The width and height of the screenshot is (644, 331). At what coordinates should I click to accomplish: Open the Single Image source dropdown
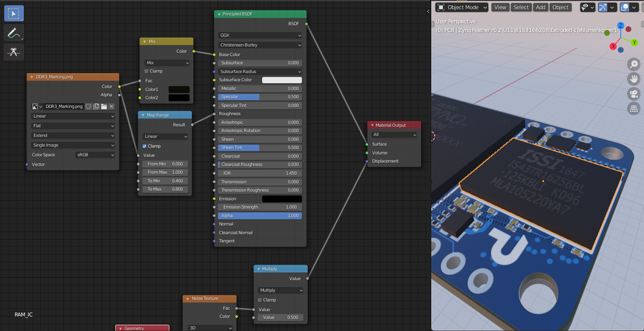[73, 146]
